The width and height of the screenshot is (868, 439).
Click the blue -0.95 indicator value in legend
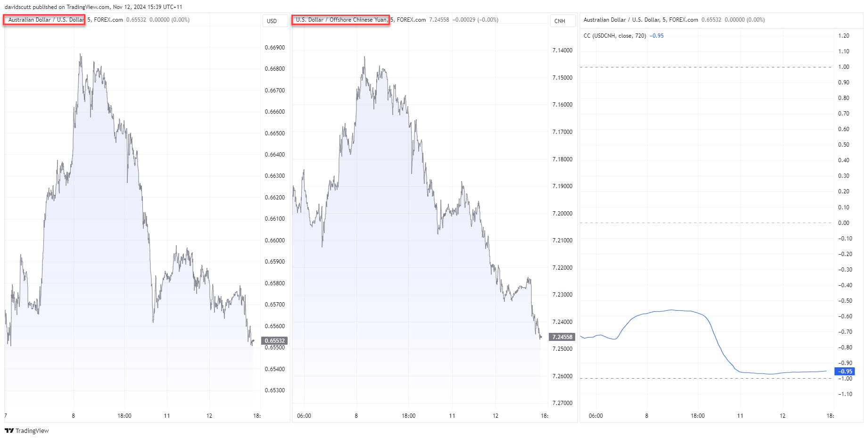point(656,36)
